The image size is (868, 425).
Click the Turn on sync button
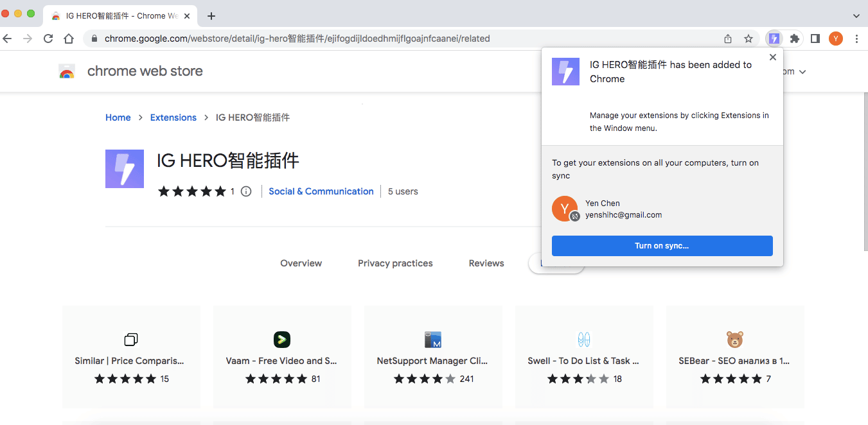point(662,246)
